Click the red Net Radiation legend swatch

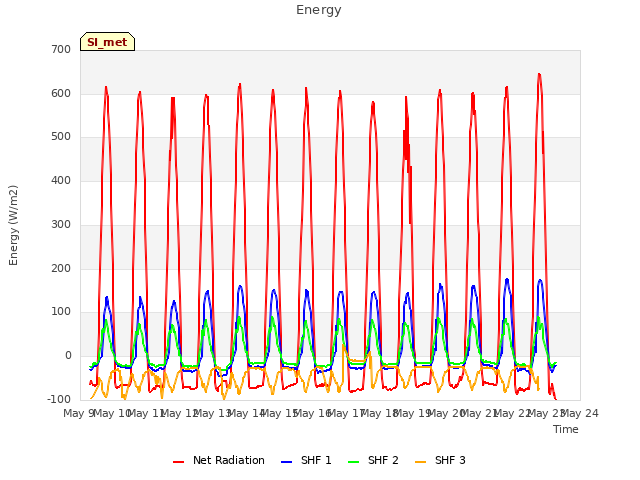(x=178, y=462)
